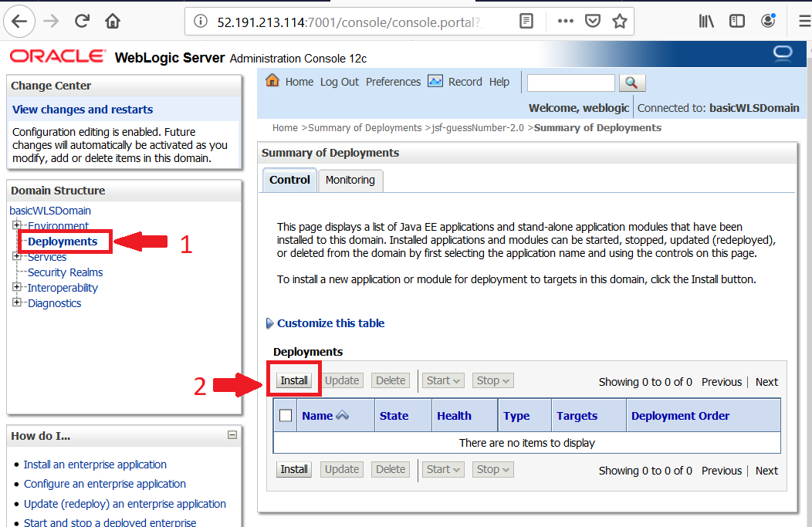Open Security Realms tree item
812x527 pixels.
(66, 272)
